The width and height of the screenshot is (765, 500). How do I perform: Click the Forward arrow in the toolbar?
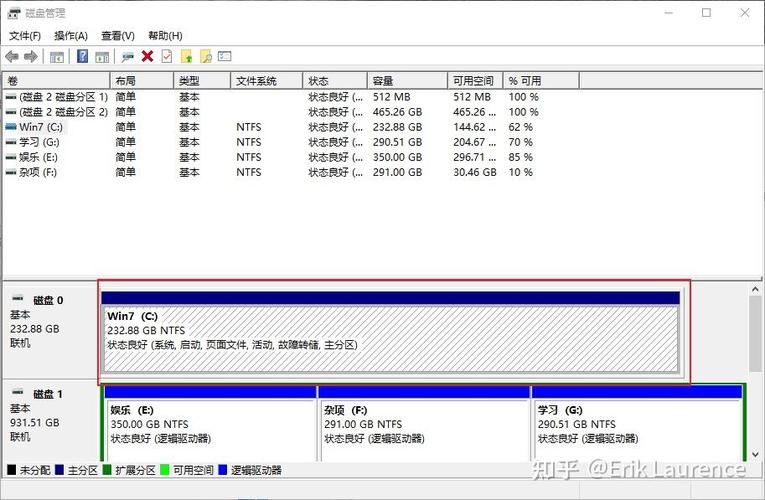pyautogui.click(x=31, y=57)
